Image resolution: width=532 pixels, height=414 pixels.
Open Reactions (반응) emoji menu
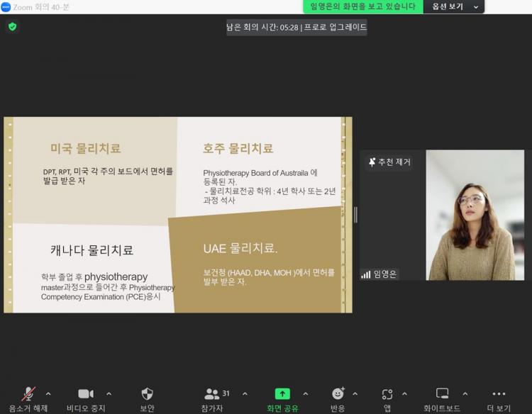pyautogui.click(x=338, y=394)
